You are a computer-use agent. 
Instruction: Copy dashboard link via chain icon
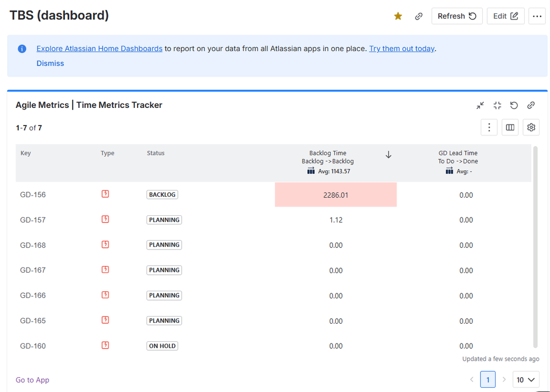click(418, 16)
